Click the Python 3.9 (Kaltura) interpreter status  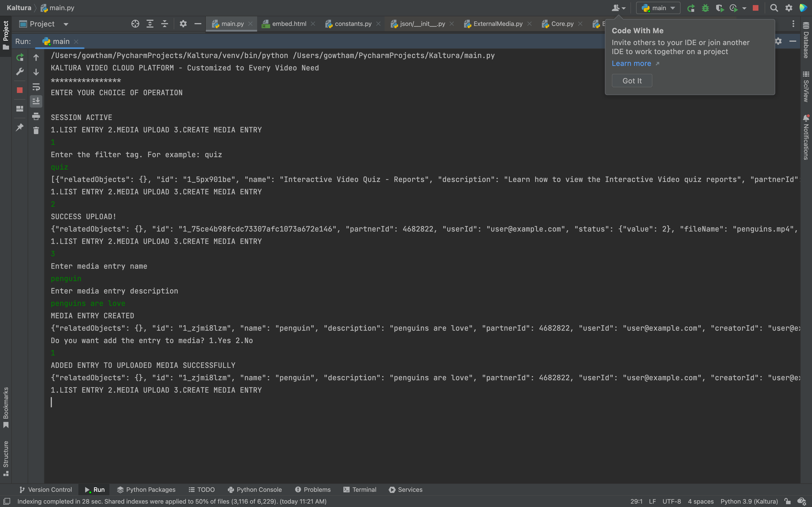(x=749, y=501)
